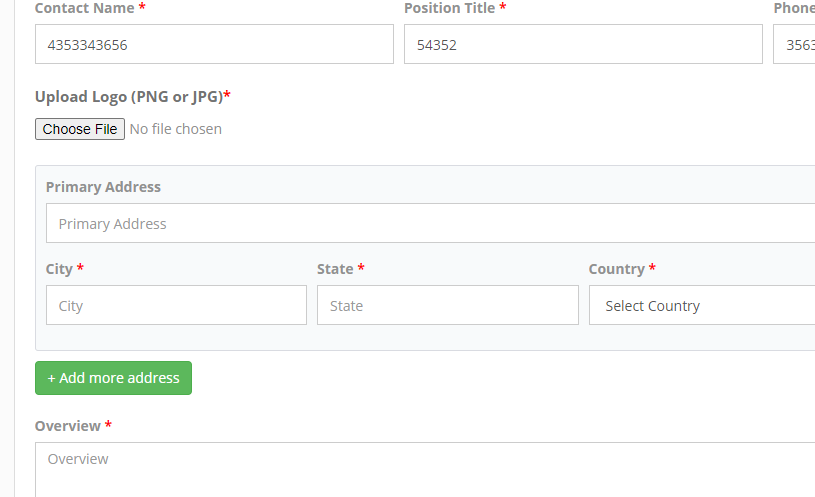Click into the City input field

176,305
